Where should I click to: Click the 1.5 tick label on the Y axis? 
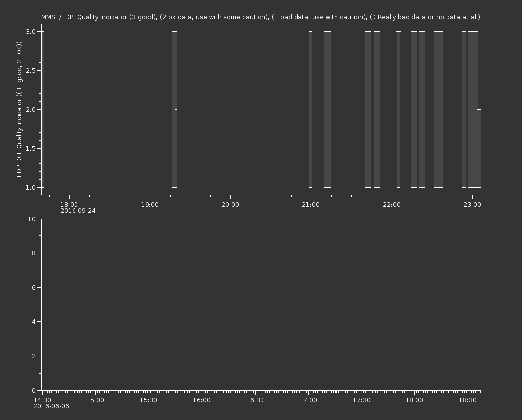[31, 149]
